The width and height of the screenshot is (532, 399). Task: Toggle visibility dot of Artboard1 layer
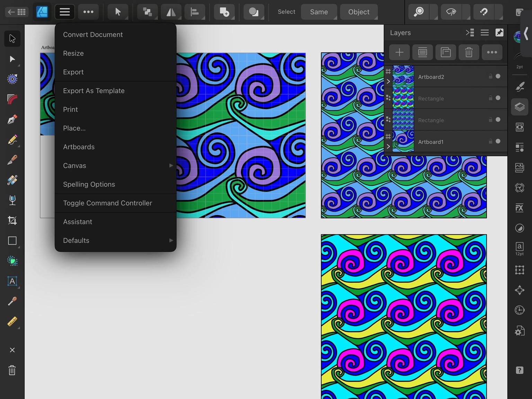pyautogui.click(x=498, y=141)
